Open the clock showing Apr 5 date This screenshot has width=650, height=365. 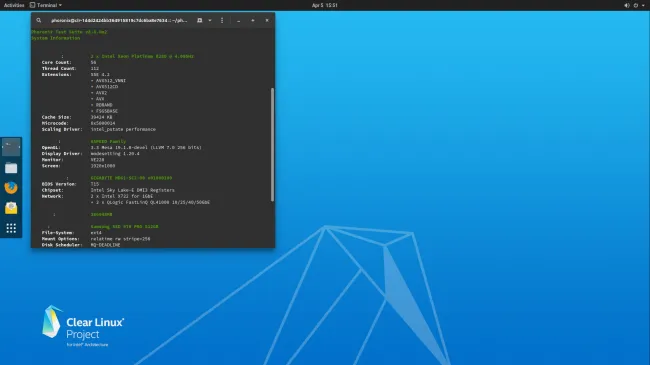325,5
